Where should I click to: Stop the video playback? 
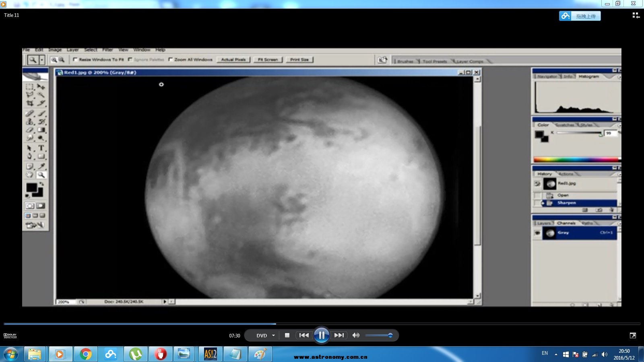tap(287, 335)
